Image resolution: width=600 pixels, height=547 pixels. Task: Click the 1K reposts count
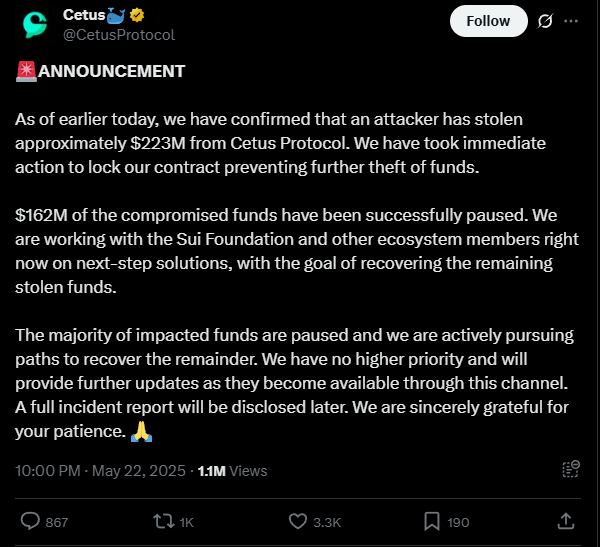188,522
